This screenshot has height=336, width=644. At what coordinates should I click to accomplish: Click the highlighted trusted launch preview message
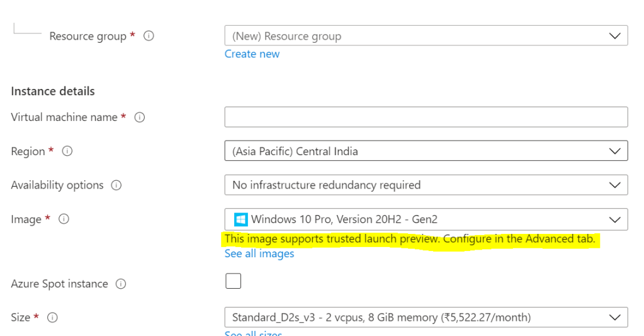[409, 239]
